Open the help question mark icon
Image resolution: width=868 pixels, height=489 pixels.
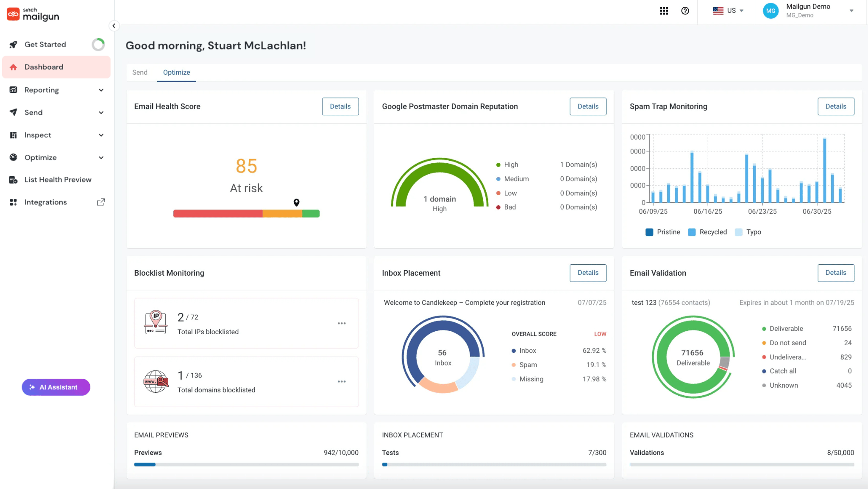pos(685,11)
